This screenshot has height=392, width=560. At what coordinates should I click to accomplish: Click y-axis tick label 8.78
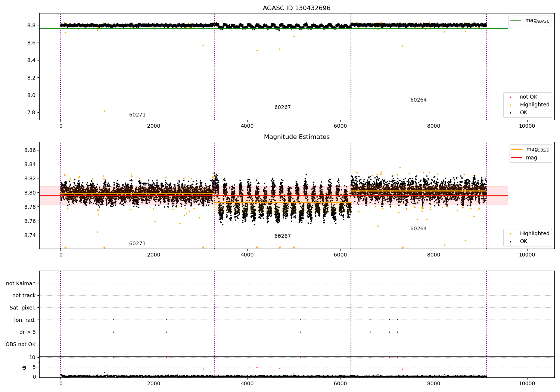tap(30, 207)
